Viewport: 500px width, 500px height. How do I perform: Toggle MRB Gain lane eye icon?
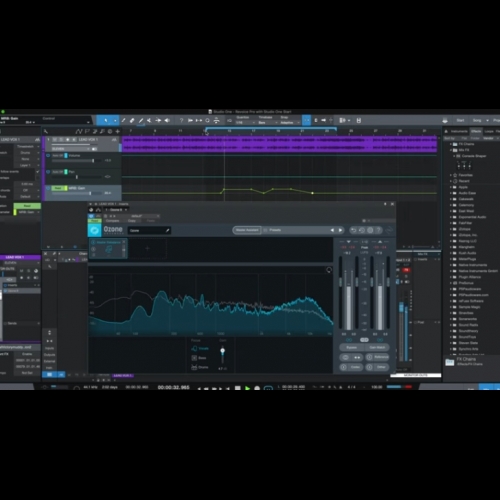pos(48,188)
